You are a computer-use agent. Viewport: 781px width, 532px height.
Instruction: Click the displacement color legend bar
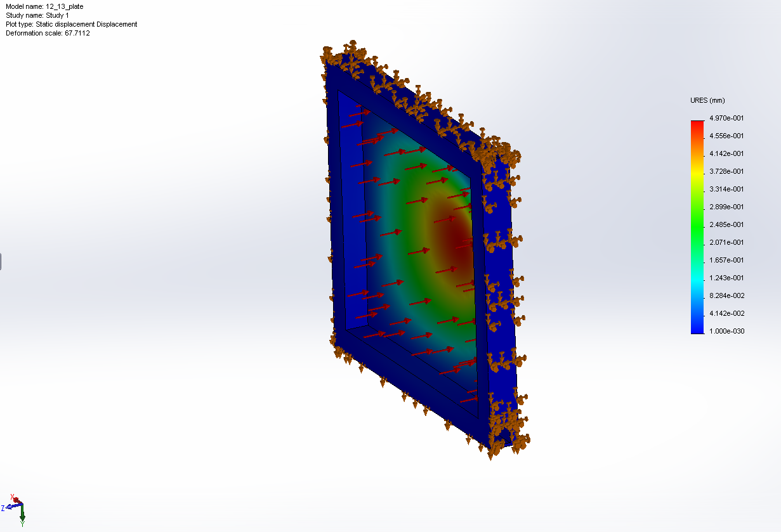point(697,227)
